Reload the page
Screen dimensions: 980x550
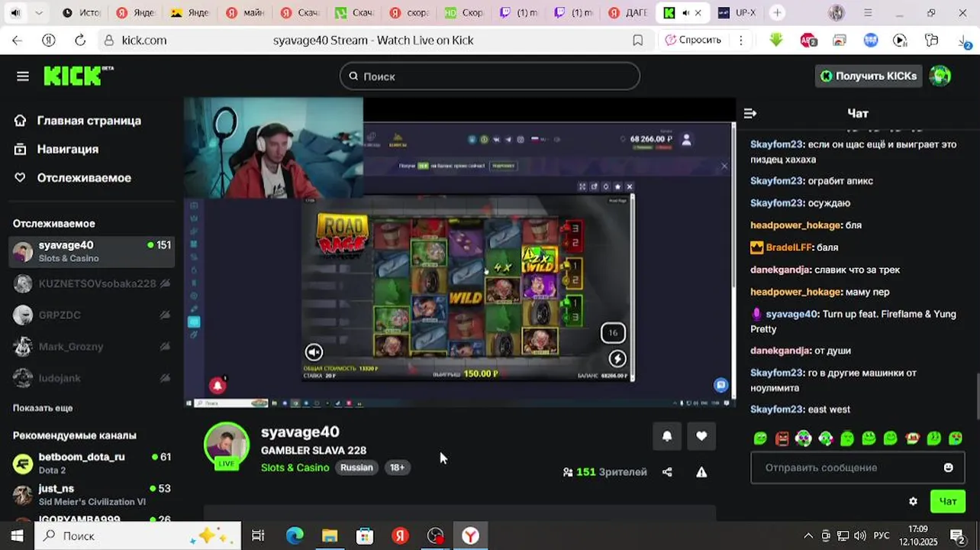[x=80, y=40]
